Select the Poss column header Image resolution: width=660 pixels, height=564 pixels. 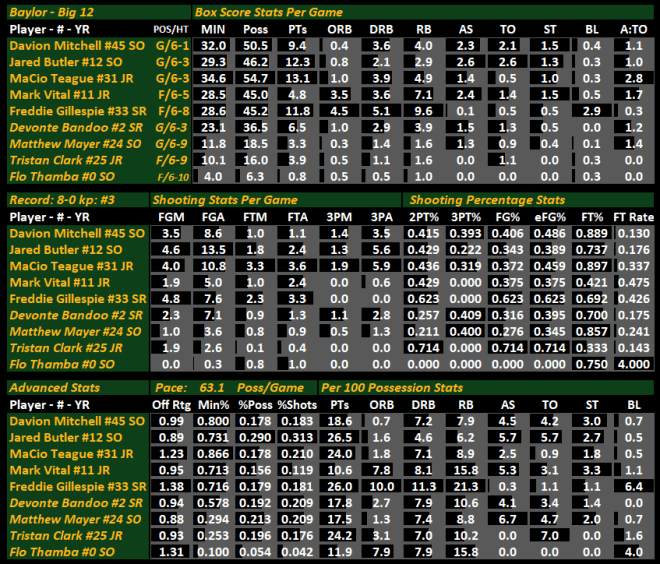click(255, 29)
